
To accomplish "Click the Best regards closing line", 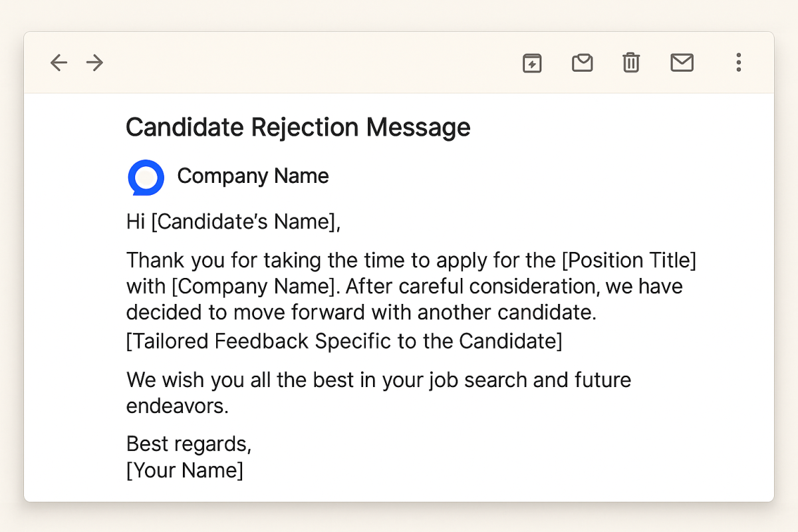I will (188, 443).
